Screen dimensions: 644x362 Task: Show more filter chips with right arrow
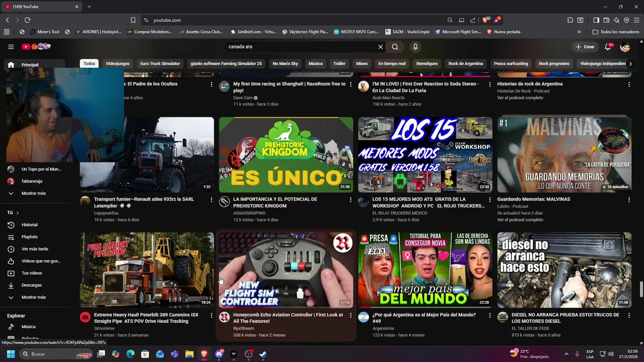tap(630, 64)
